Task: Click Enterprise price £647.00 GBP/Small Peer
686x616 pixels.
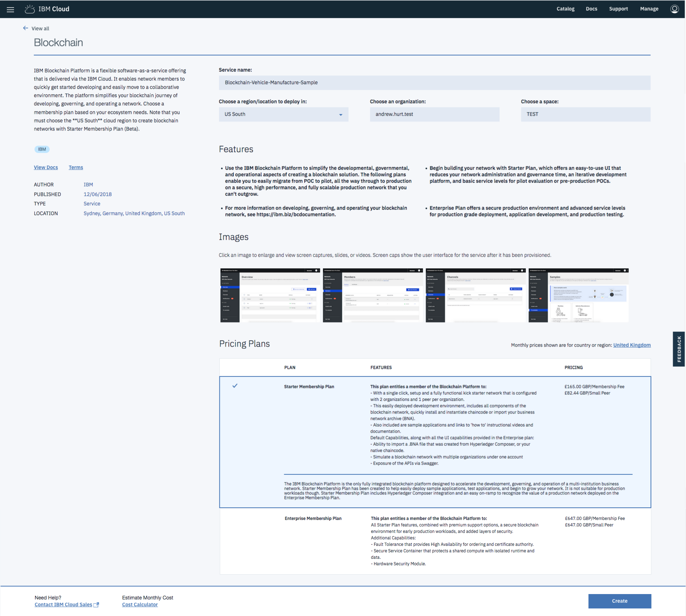Action: pos(589,525)
